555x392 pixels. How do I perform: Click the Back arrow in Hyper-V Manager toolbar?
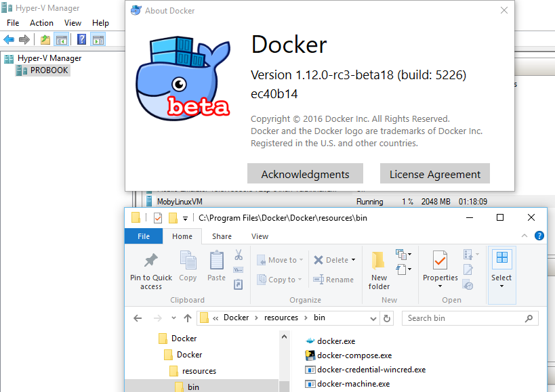point(9,39)
